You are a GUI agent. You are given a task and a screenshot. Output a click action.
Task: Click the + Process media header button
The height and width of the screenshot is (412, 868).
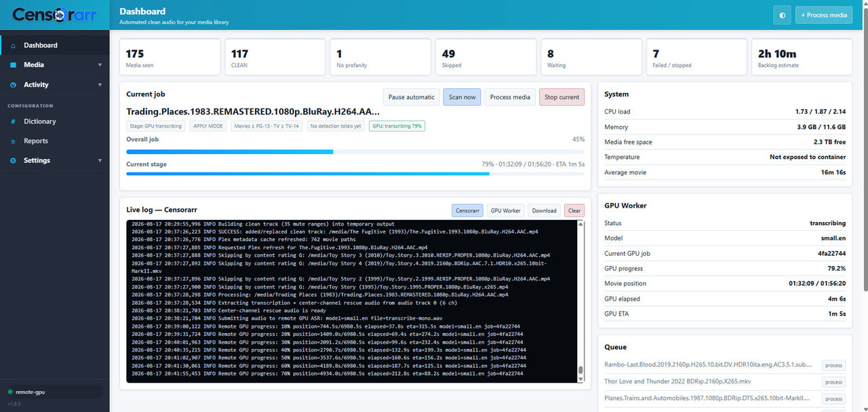pos(824,15)
